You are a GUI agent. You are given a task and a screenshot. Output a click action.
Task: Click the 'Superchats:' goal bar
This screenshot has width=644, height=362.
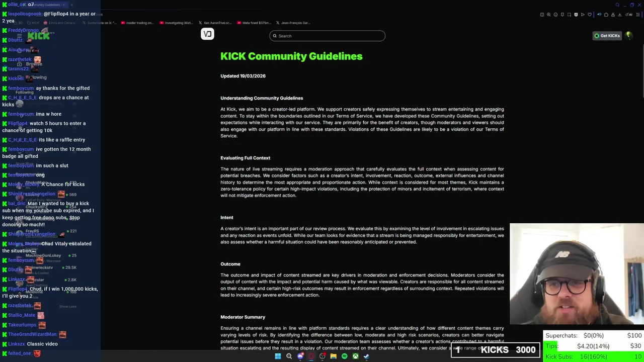point(594,335)
